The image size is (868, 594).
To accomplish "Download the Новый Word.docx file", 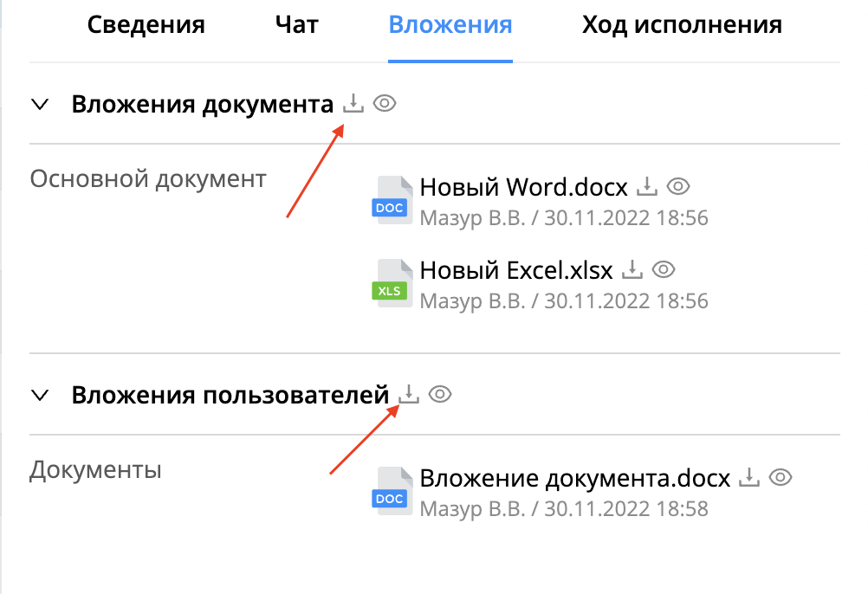I will [x=646, y=186].
